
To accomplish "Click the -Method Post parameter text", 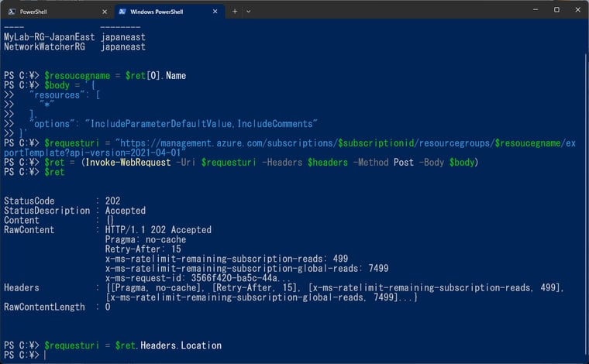I will point(383,163).
